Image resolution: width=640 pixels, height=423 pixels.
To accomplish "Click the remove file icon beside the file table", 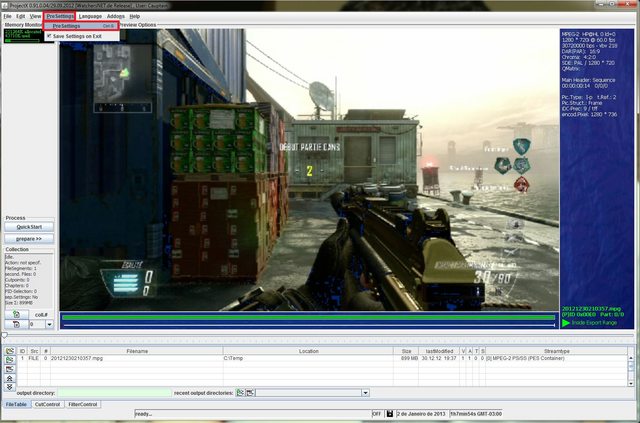I will pyautogui.click(x=10, y=369).
